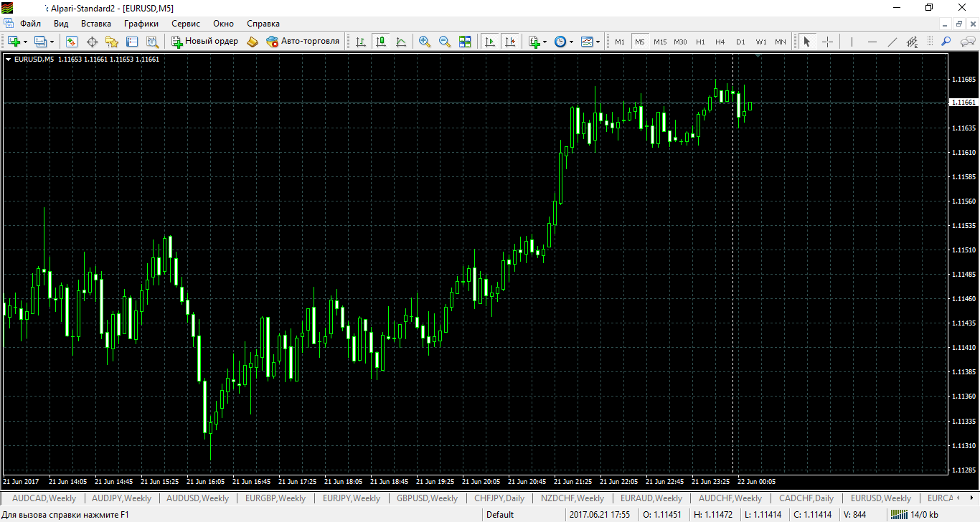Viewport: 980px width, 522px height.
Task: Select the W1 timeframe button
Action: [x=760, y=42]
